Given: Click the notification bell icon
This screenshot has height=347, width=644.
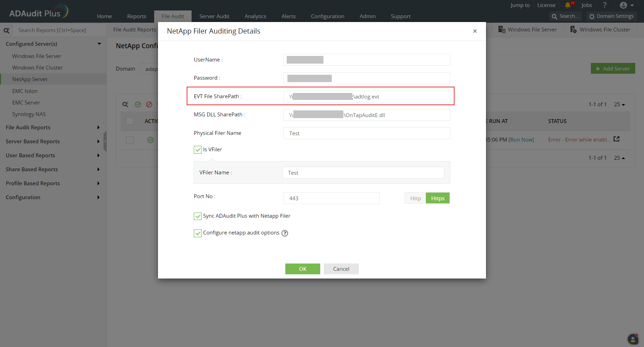Looking at the screenshot, I should pyautogui.click(x=568, y=5).
